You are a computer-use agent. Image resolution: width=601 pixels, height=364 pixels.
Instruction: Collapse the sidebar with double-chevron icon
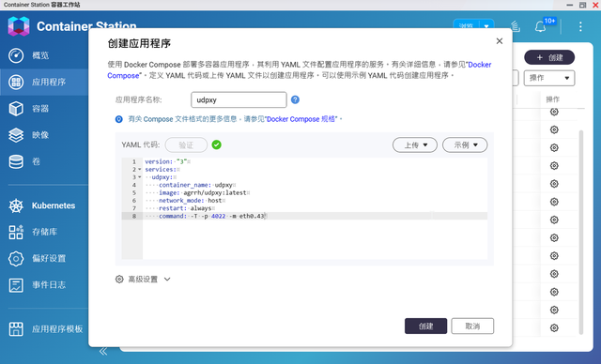coord(103,352)
